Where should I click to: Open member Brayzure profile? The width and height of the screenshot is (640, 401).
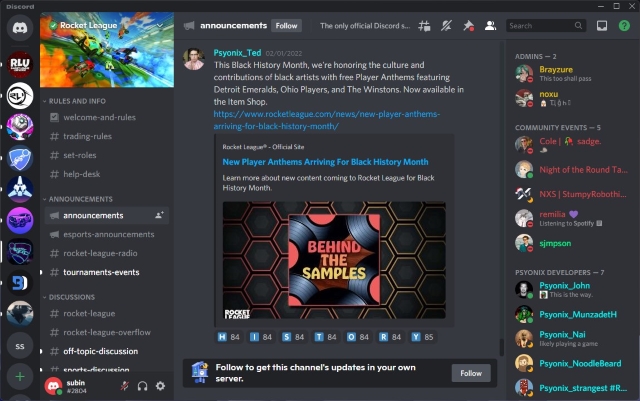(x=571, y=74)
